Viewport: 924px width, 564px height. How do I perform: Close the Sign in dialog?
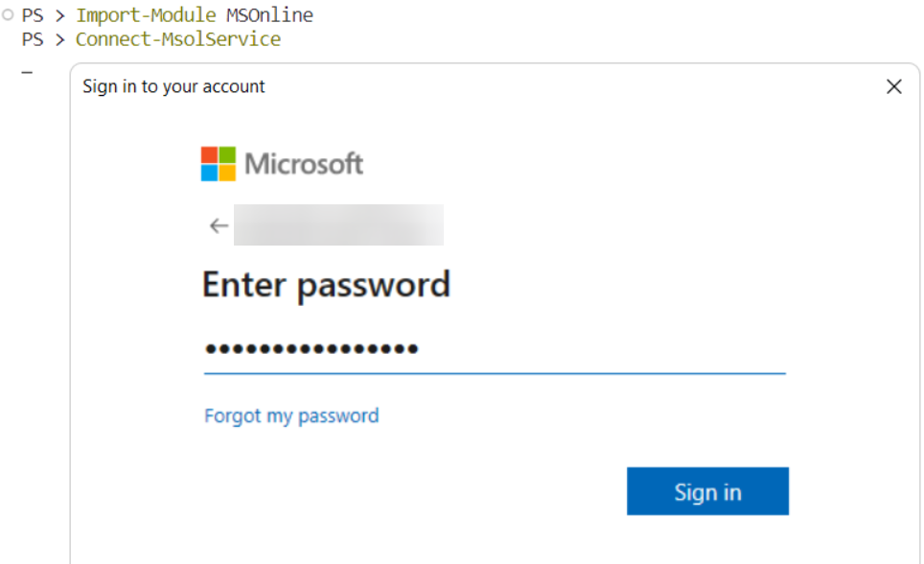click(894, 86)
